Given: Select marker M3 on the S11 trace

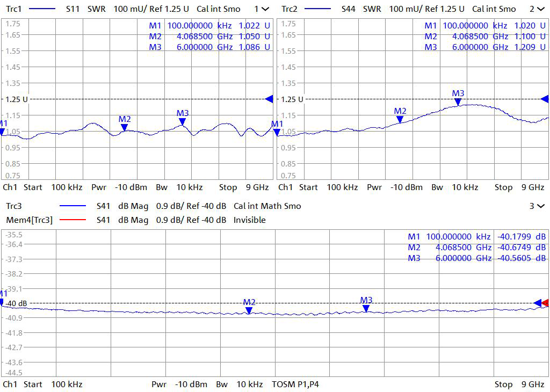Looking at the screenshot, I should (183, 121).
